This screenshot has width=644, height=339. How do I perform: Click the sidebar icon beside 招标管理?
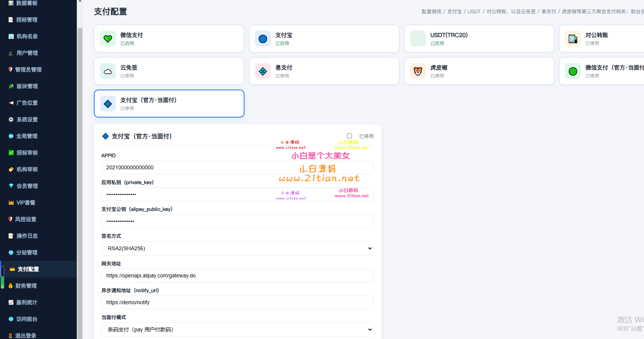tap(11, 20)
